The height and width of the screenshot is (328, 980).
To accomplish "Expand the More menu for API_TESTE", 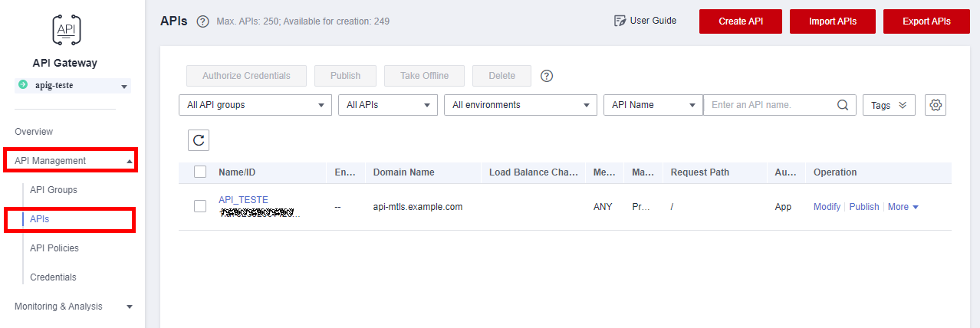I will click(903, 207).
